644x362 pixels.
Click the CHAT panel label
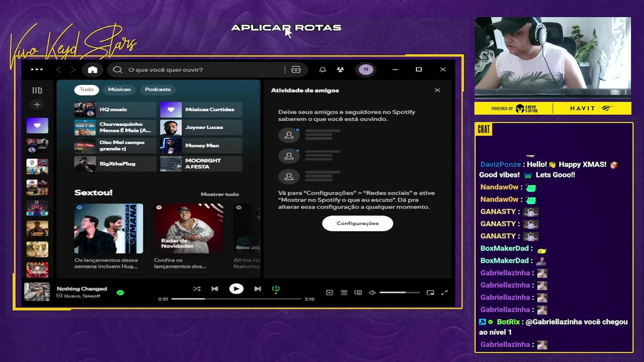(484, 130)
